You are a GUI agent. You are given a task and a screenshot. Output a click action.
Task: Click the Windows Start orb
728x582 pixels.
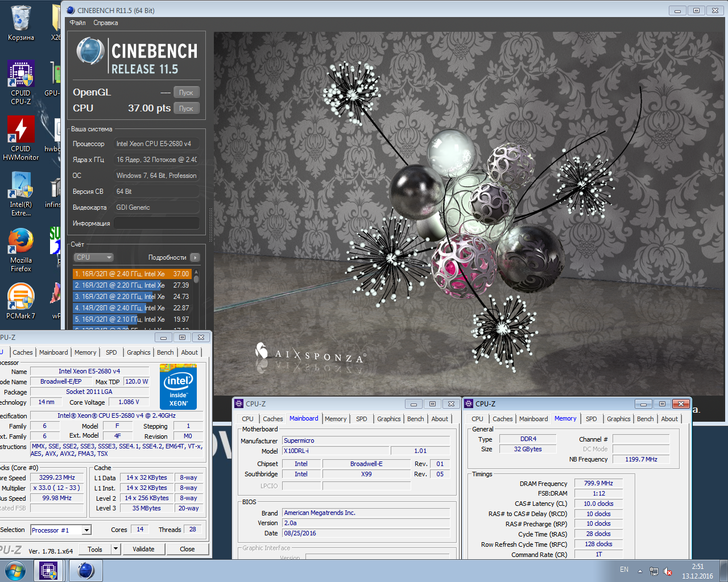click(x=15, y=571)
